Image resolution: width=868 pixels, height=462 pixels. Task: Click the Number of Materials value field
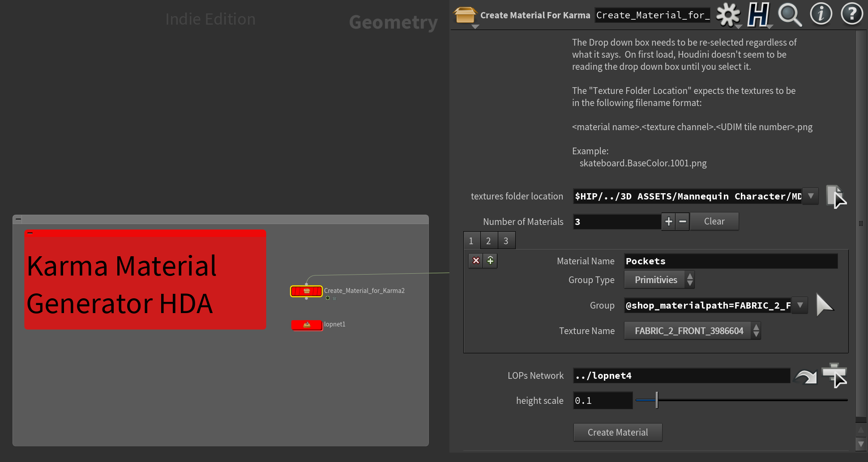pos(617,222)
